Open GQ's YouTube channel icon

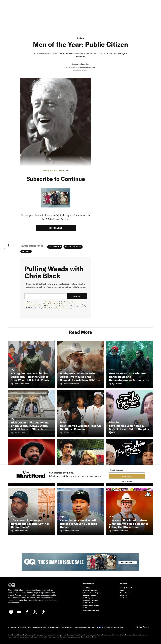pyautogui.click(x=19, y=612)
